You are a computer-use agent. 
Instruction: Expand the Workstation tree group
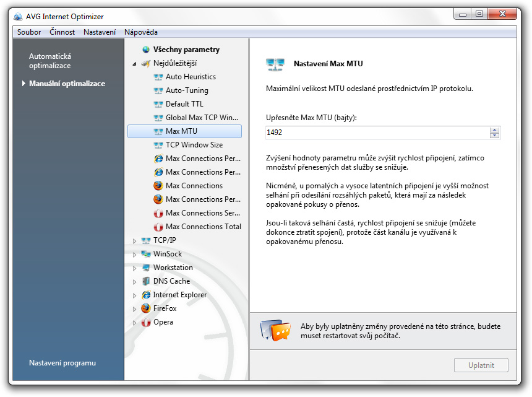[134, 268]
